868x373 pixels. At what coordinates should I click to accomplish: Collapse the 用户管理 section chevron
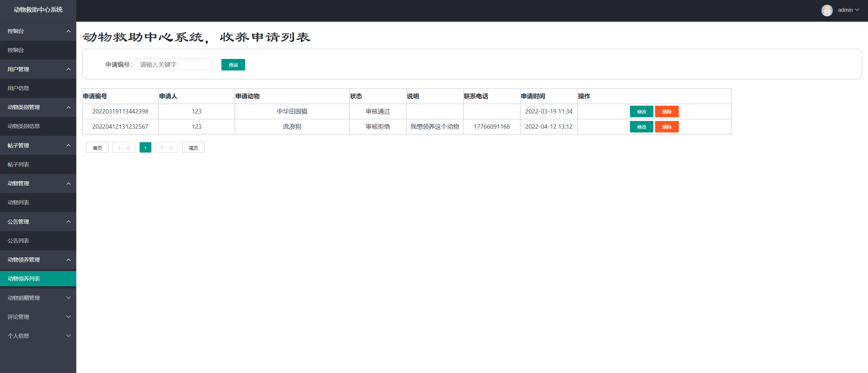tap(68, 69)
